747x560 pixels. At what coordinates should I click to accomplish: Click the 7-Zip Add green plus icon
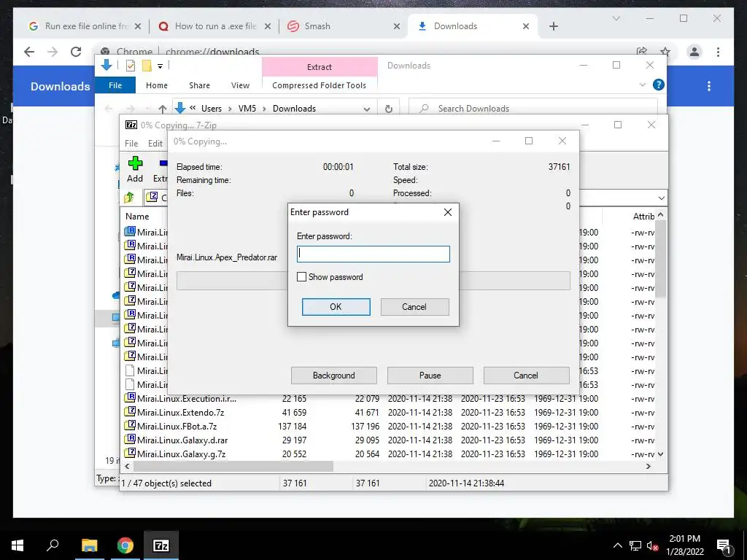(x=135, y=164)
